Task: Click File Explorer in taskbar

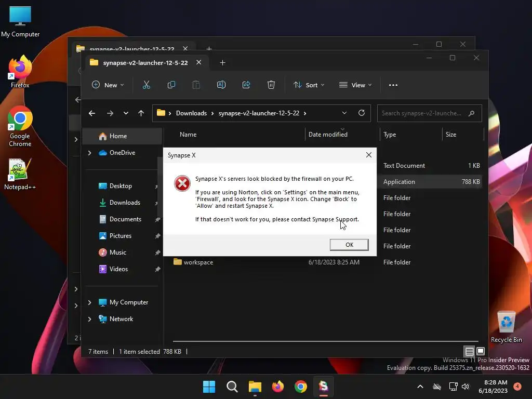Action: coord(255,387)
